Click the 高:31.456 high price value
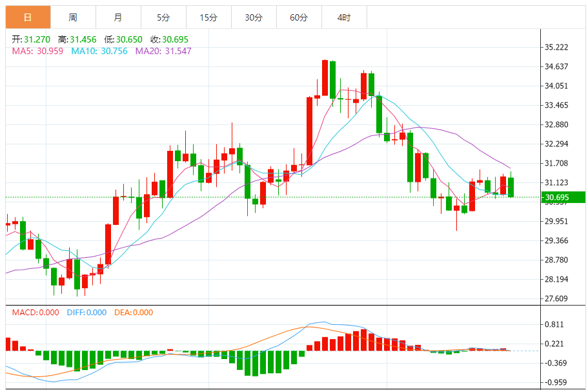588x390 pixels. [x=77, y=39]
